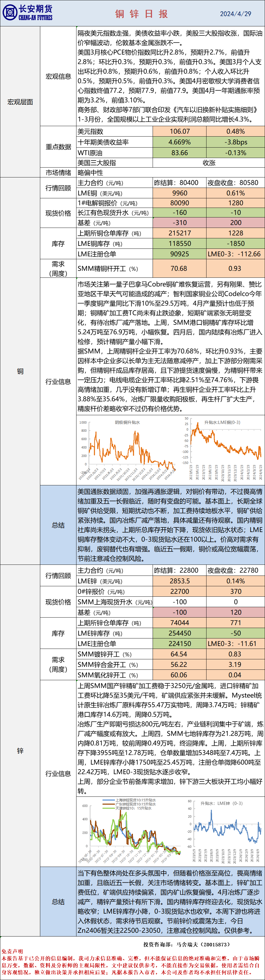Screen dimensions: 265x980
Task: Select the zinc 基差 change 120
Action: point(236,612)
